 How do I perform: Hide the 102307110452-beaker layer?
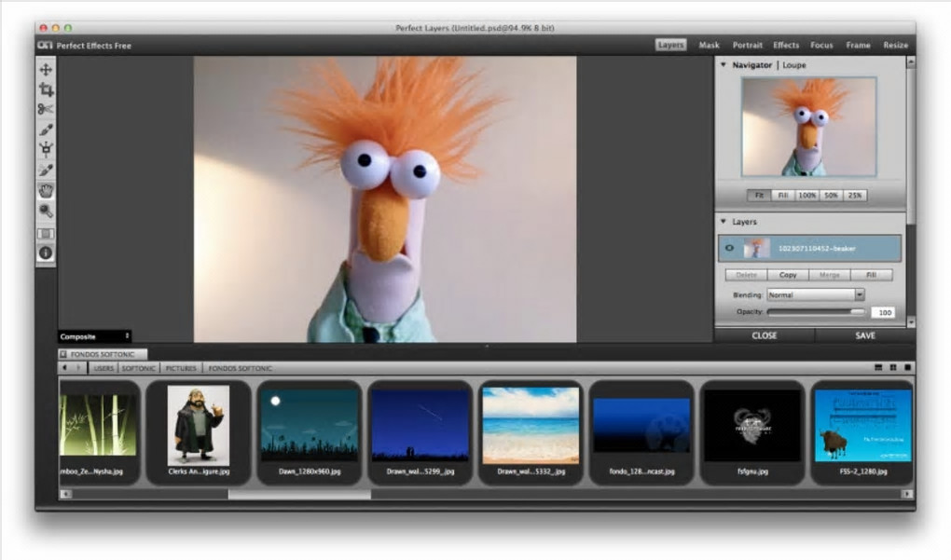click(730, 248)
